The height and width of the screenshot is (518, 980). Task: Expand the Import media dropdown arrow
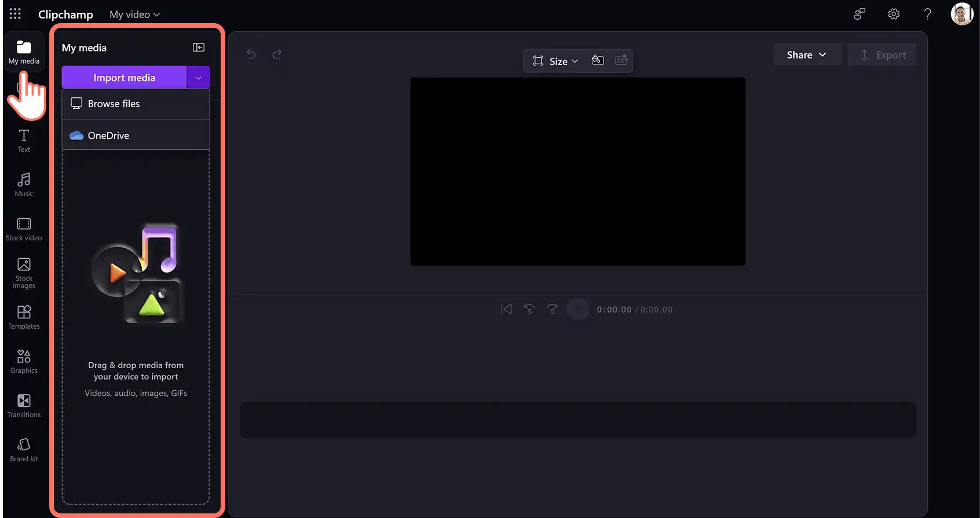[x=198, y=78]
